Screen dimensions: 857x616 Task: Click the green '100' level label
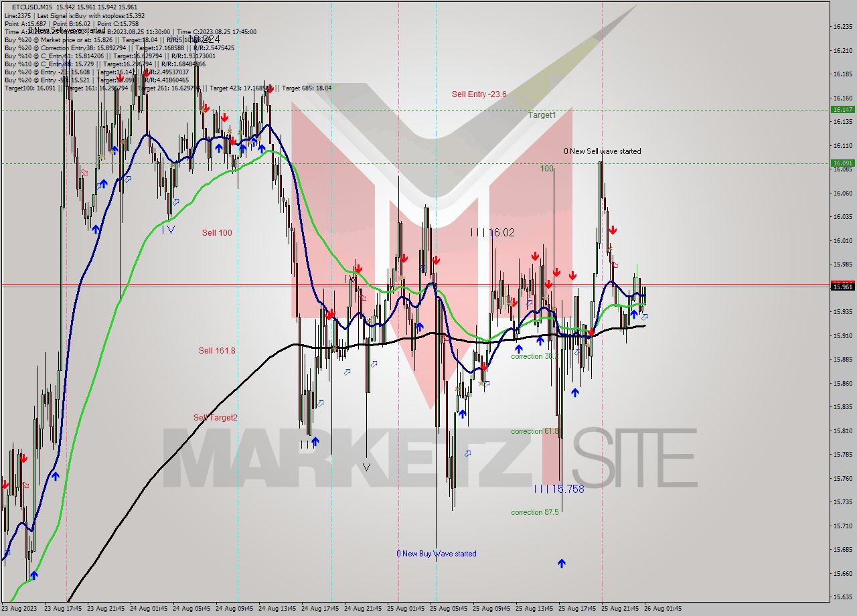547,169
